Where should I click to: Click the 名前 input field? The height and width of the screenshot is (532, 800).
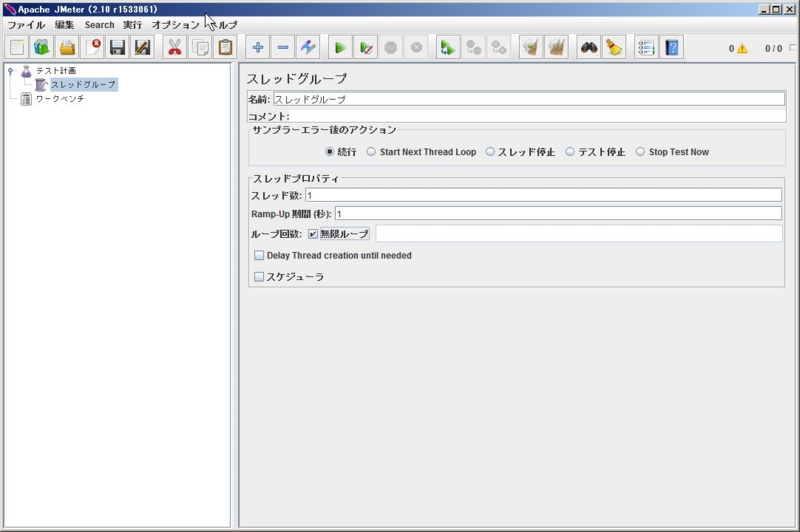point(529,99)
